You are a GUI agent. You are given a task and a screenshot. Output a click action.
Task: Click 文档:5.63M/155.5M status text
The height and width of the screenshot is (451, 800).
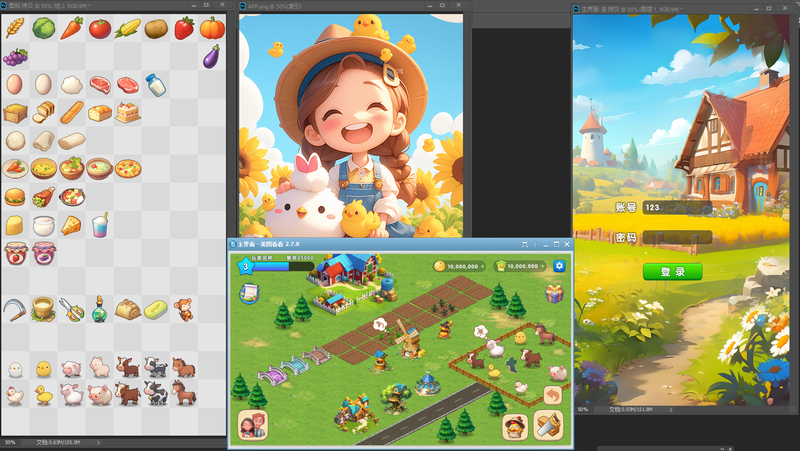pos(58,442)
